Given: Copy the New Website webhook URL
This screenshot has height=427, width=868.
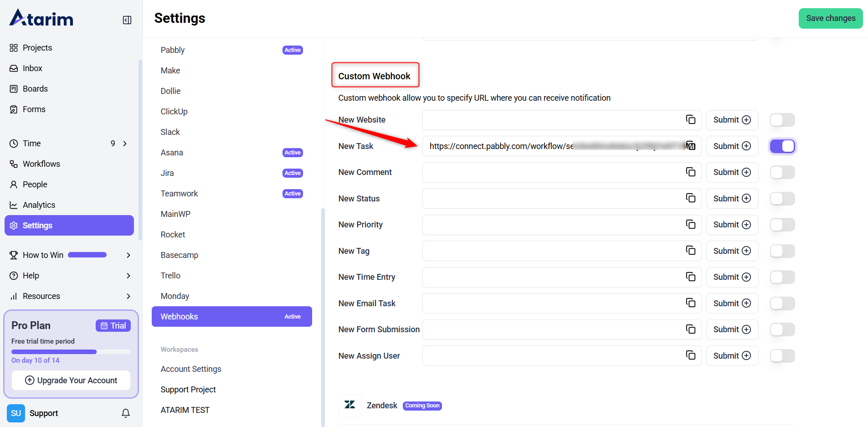Looking at the screenshot, I should pyautogui.click(x=690, y=120).
